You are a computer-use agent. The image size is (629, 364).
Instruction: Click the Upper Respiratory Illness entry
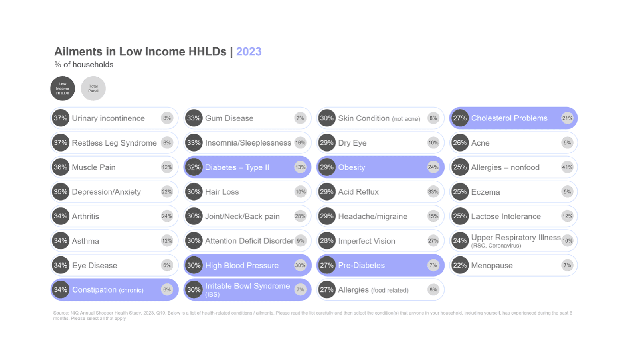pyautogui.click(x=516, y=240)
